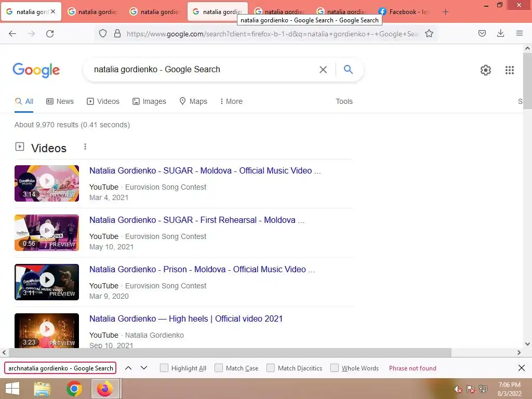Open Videos section options menu
This screenshot has height=399, width=532.
85,147
